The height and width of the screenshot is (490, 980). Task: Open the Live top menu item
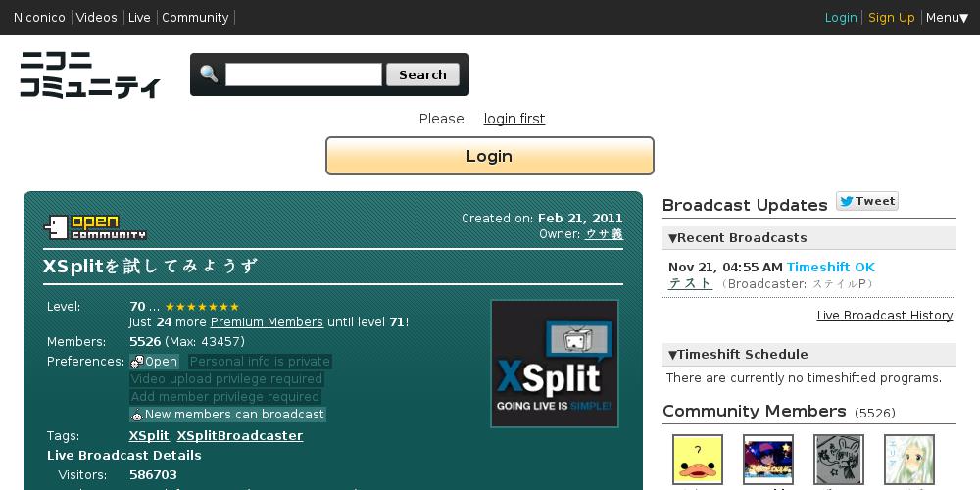point(139,18)
